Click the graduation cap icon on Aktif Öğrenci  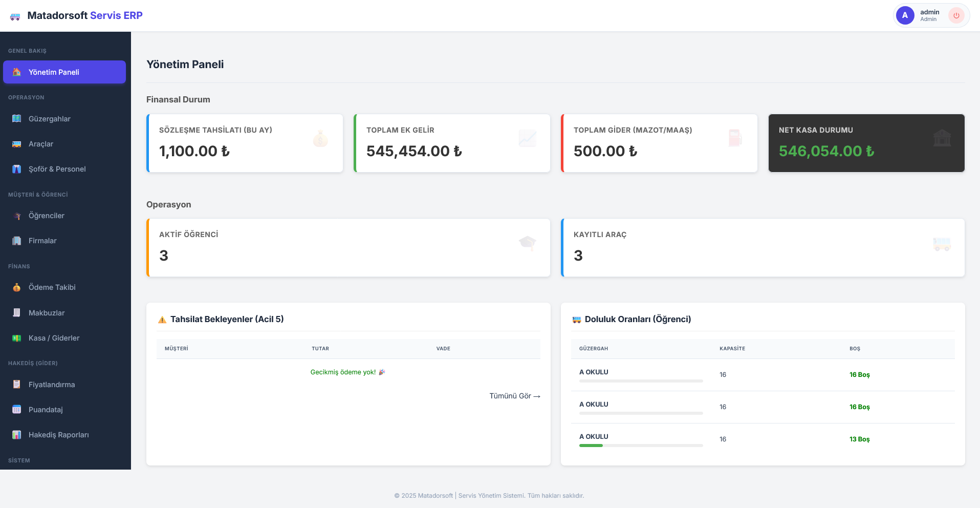(527, 243)
